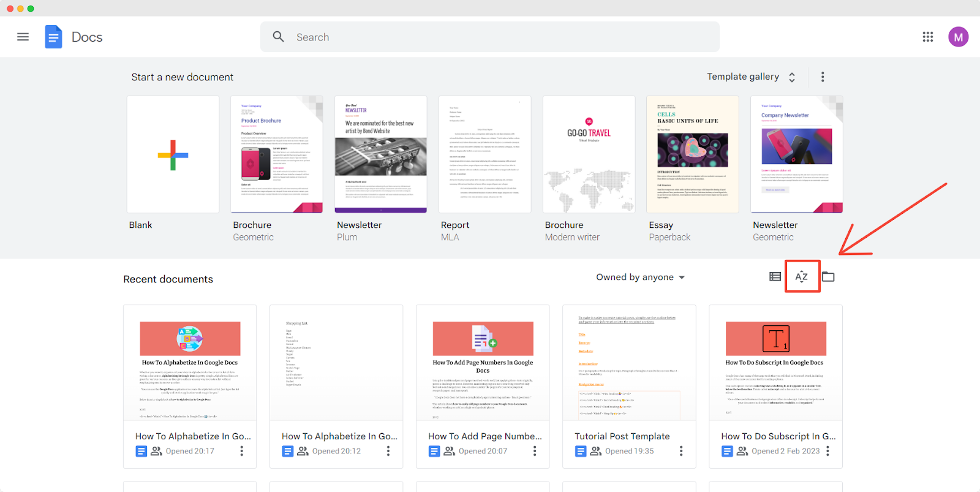980x492 pixels.
Task: Open the document preview above Opened 20:17
Action: [x=190, y=363]
